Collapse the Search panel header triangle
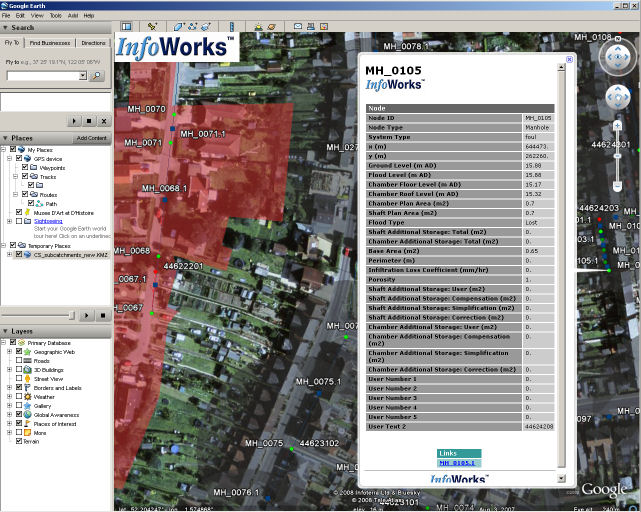This screenshot has height=512, width=641. (x=5, y=28)
